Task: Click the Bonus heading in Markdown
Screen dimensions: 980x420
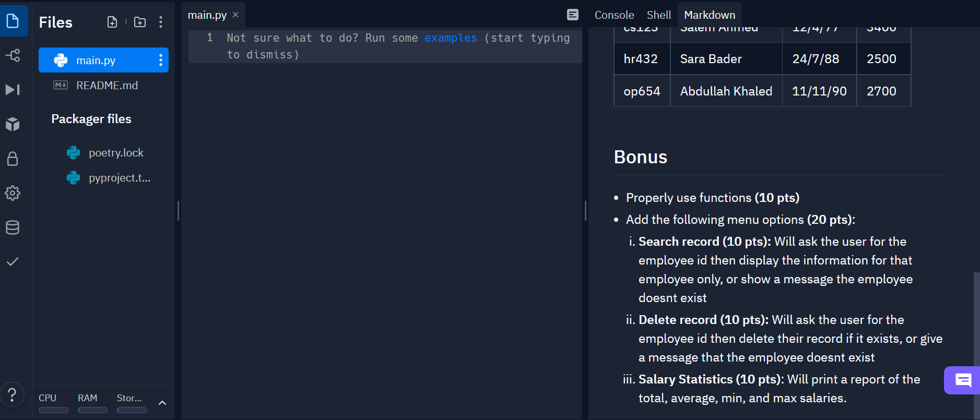Action: pos(641,157)
